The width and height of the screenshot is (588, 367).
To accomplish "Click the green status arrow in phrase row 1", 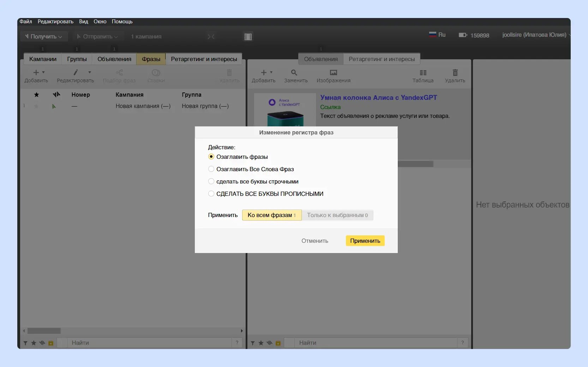I will (54, 106).
